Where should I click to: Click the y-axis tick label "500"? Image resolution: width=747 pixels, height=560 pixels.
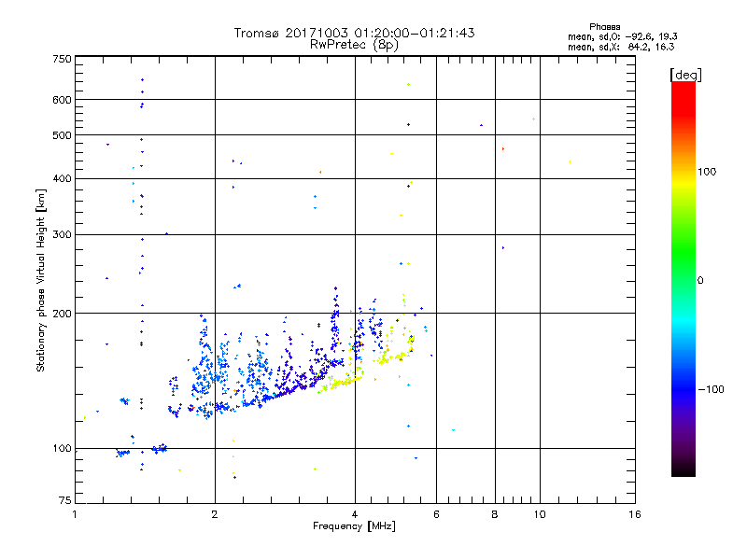point(62,135)
